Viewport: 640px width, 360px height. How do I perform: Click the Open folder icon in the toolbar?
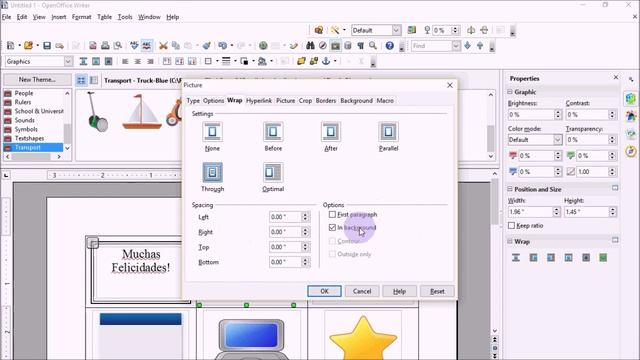(x=28, y=46)
